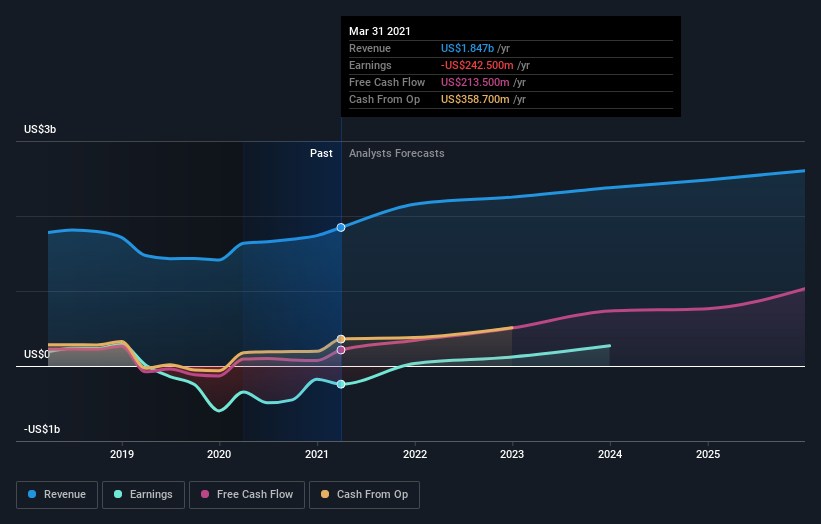This screenshot has height=524, width=821.
Task: Click the 2021 x-axis label
Action: 317,454
